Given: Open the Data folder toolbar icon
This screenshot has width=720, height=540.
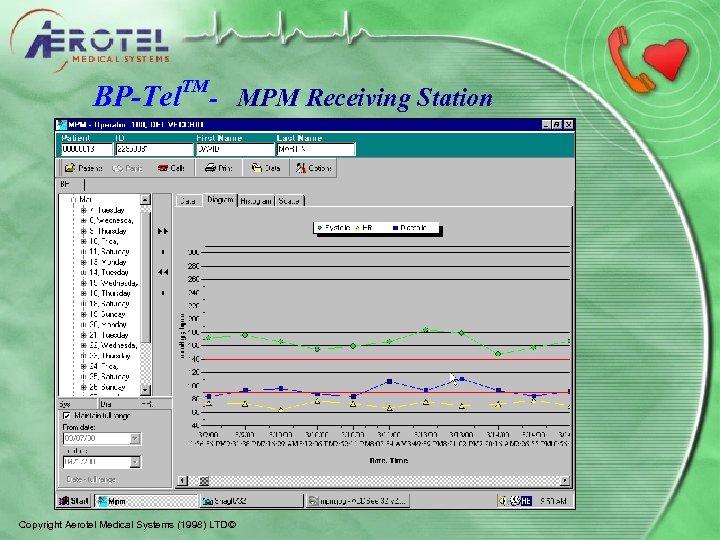Looking at the screenshot, I should pyautogui.click(x=257, y=168).
